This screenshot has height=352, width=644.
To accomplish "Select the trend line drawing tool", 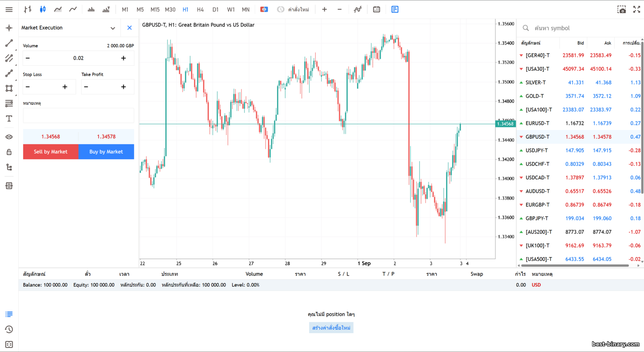I will pos(9,43).
